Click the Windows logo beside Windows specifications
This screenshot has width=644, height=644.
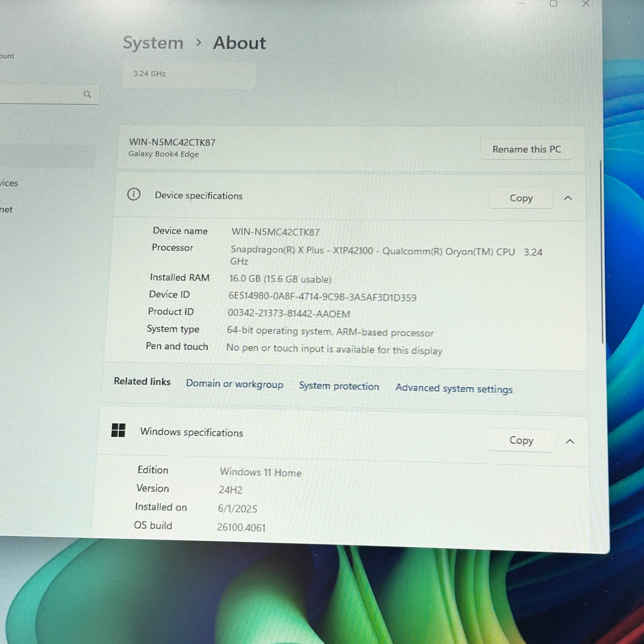[118, 430]
